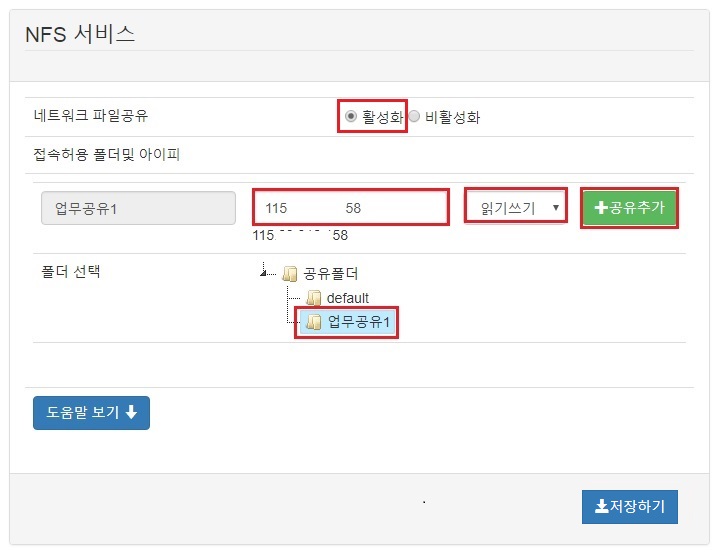Select the 업무공유1 tree item
Screen dimensions: 716x552
click(x=348, y=322)
